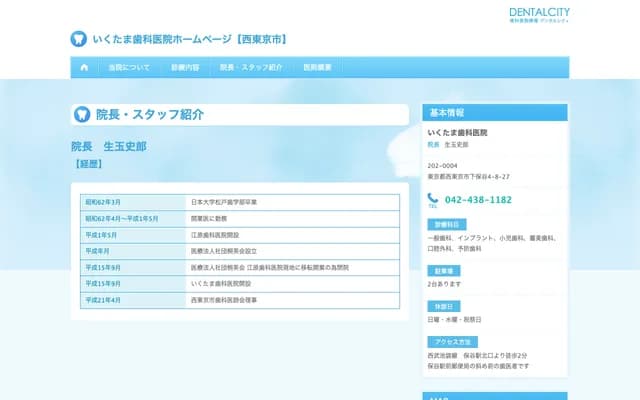The width and height of the screenshot is (640, 400).
Task: Open the 当院について menu item
Action: 129,67
